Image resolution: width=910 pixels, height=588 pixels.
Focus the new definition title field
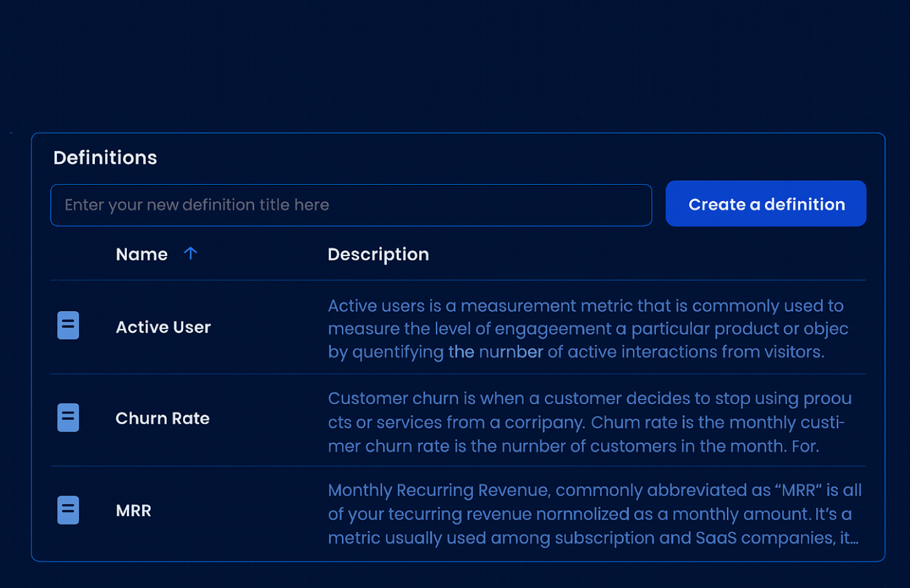point(350,205)
